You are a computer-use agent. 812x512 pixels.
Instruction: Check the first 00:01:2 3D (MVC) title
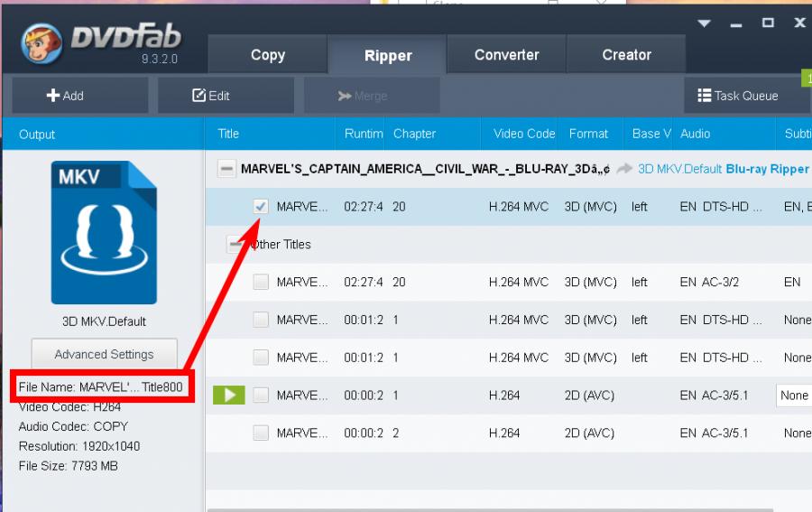tap(261, 320)
